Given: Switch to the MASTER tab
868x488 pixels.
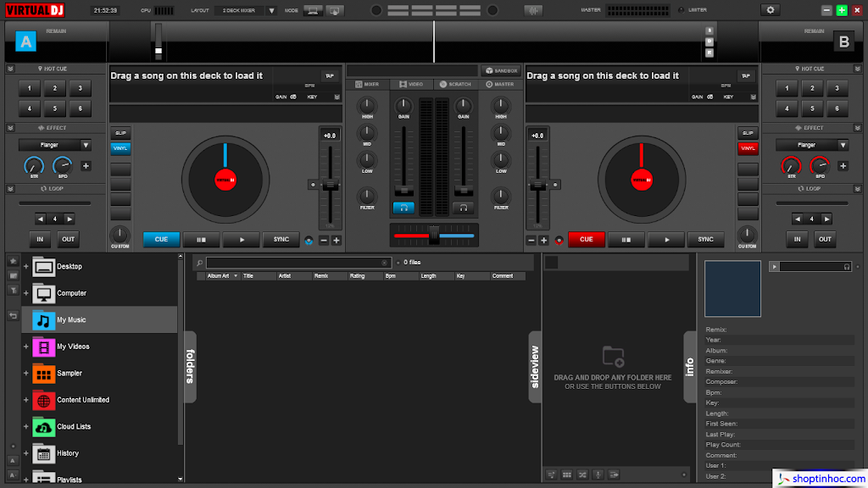Looking at the screenshot, I should tap(500, 85).
